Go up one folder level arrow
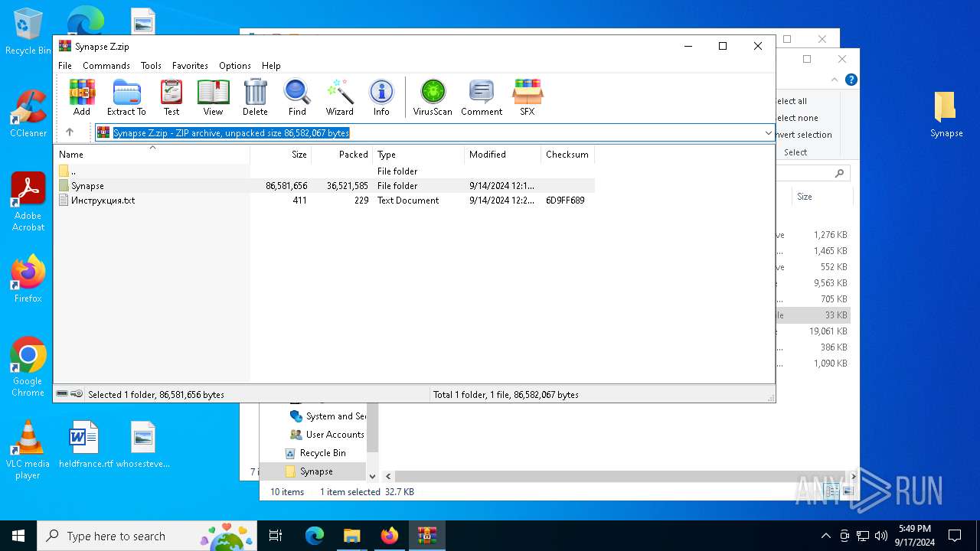The height and width of the screenshot is (551, 980). point(70,132)
